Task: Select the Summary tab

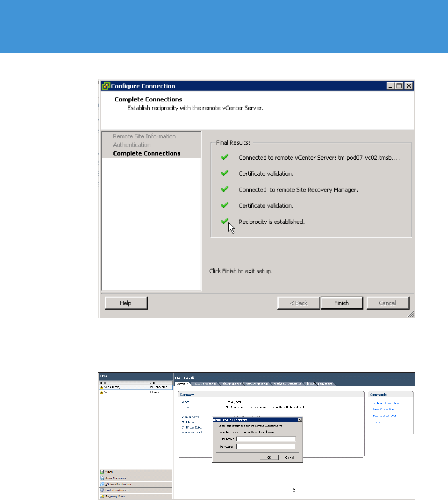Action: pyautogui.click(x=182, y=384)
